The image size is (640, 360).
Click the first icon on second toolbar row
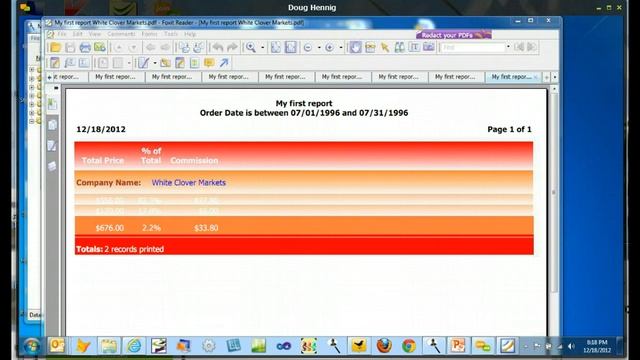click(55, 63)
